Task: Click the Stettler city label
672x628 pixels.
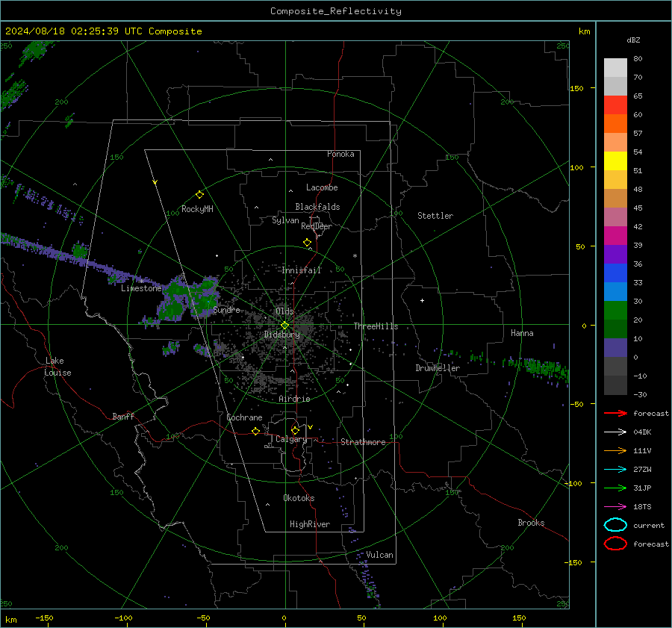Action: [x=435, y=216]
